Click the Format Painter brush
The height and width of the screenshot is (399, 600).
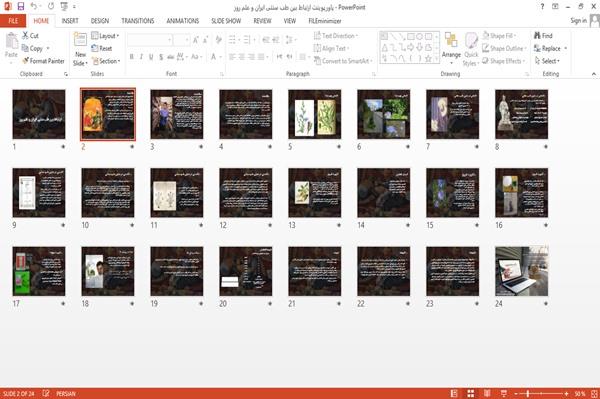(x=43, y=61)
